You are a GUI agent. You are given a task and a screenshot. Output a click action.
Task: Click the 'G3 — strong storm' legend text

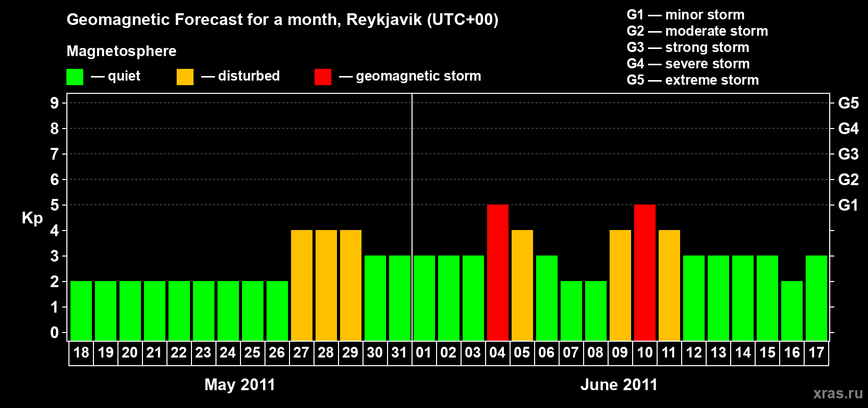tap(688, 47)
